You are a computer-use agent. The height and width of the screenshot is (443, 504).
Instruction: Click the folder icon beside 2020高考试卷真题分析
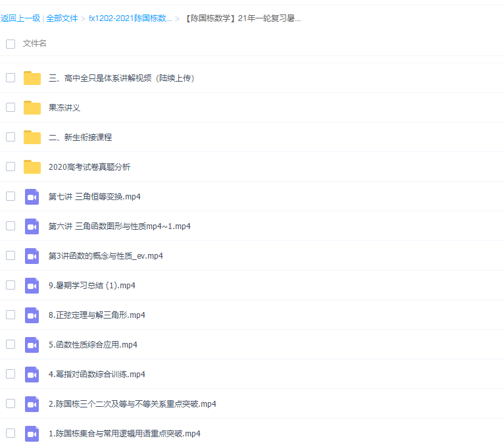coord(32,167)
